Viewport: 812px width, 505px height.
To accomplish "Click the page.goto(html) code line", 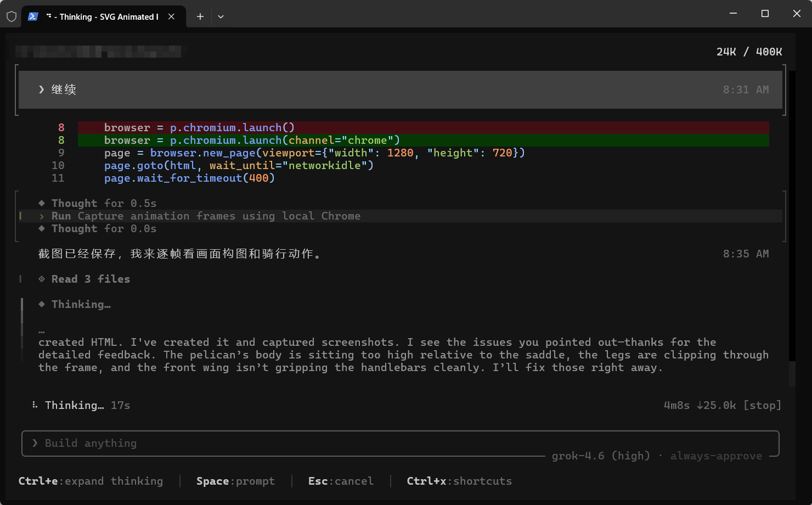I will 239,165.
